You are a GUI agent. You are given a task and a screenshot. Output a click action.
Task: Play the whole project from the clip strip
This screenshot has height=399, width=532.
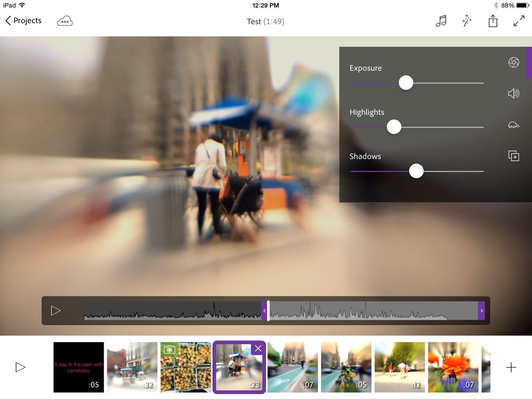click(20, 367)
